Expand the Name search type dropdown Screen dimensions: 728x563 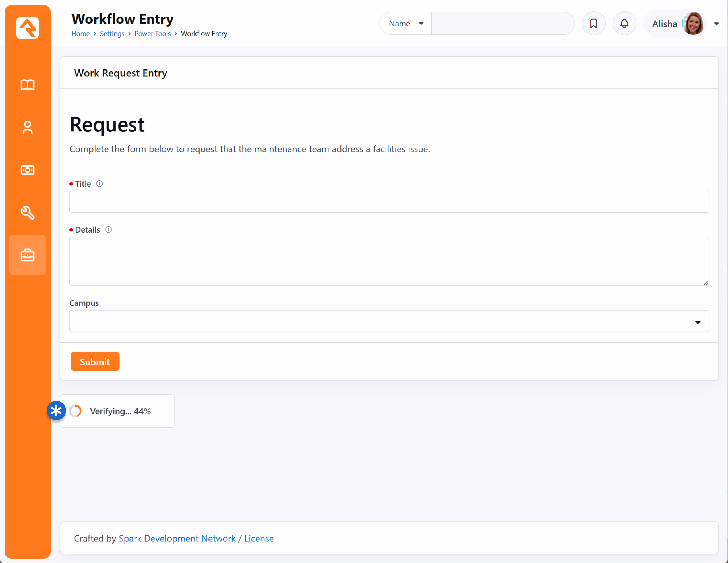pyautogui.click(x=406, y=24)
